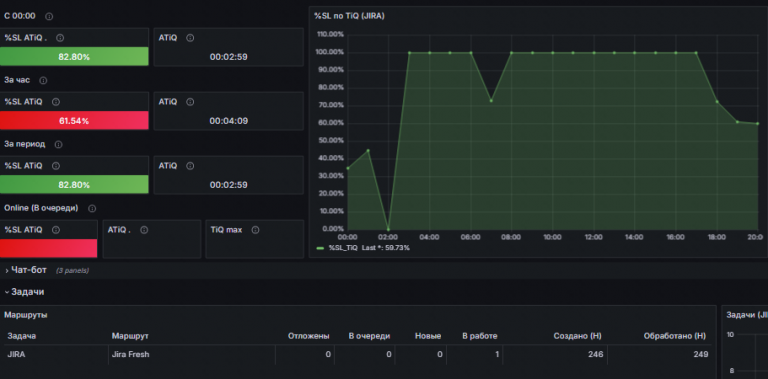The width and height of the screenshot is (768, 379).
Task: Click the 249 value under Обработано (Н)
Action: tap(701, 355)
